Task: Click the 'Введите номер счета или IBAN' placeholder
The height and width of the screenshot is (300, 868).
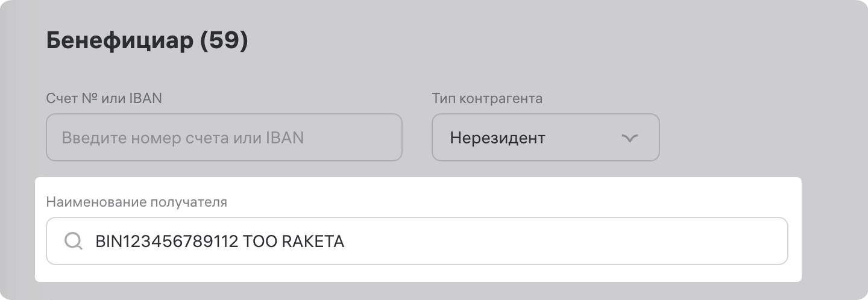Action: point(183,138)
